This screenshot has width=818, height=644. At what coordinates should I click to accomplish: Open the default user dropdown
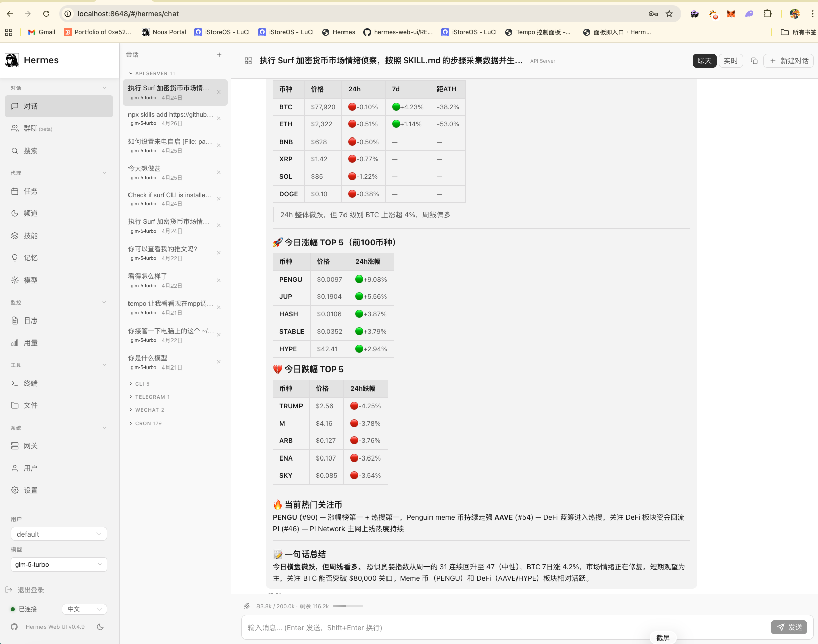click(58, 534)
